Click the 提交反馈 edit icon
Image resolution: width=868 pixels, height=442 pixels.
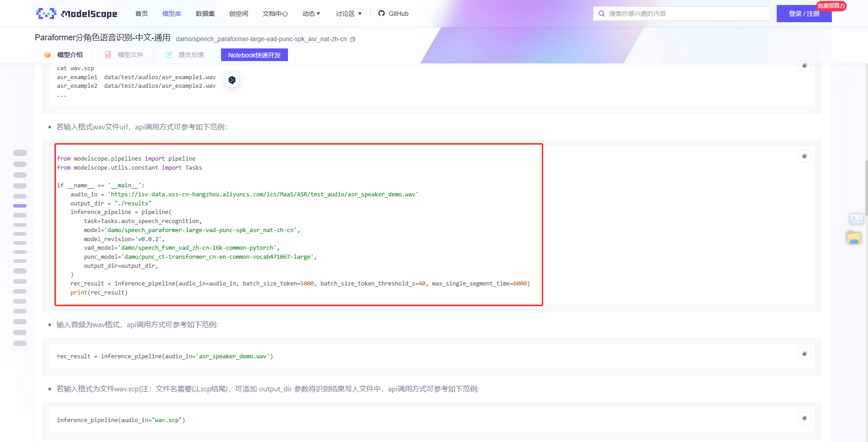pyautogui.click(x=169, y=55)
